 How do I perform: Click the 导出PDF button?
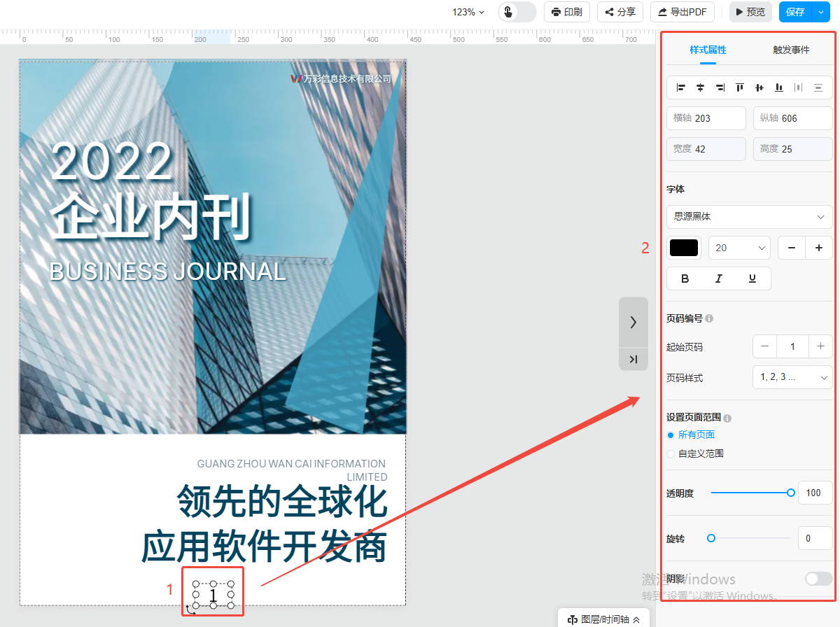[x=682, y=12]
